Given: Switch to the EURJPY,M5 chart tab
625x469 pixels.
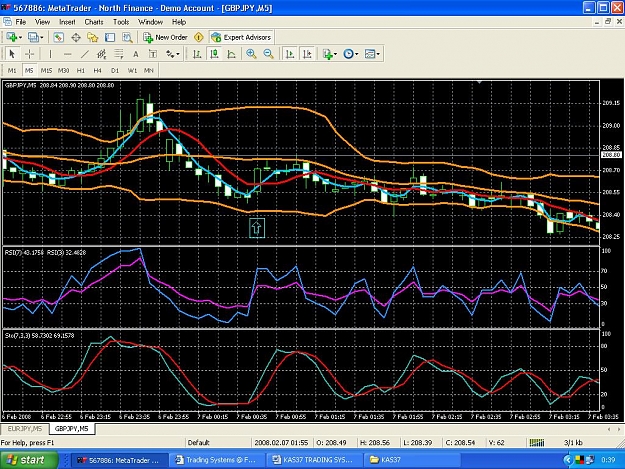Looking at the screenshot, I should (x=25, y=429).
